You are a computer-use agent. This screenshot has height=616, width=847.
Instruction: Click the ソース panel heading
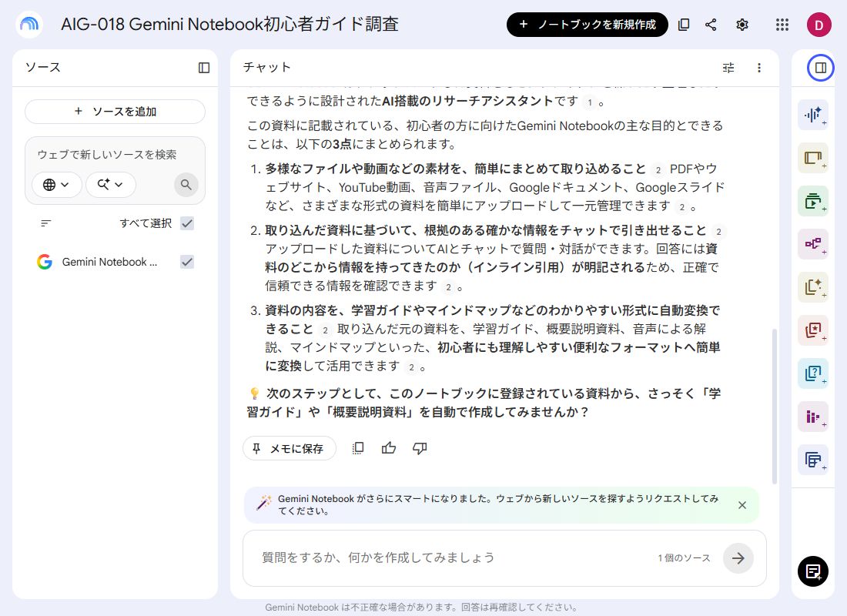click(42, 67)
